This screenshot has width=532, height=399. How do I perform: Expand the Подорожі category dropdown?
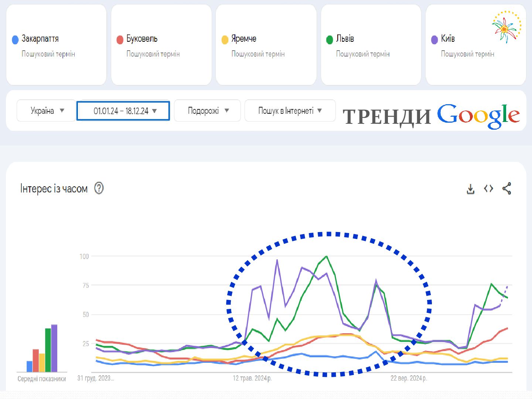(208, 110)
